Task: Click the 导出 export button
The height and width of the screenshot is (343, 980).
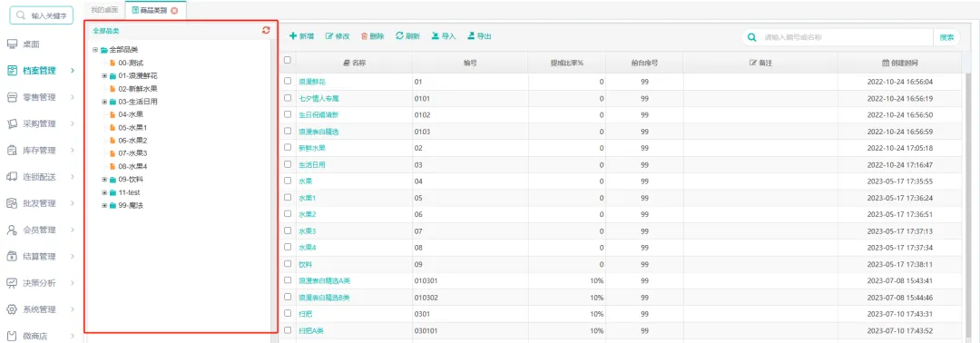Action: pyautogui.click(x=479, y=37)
